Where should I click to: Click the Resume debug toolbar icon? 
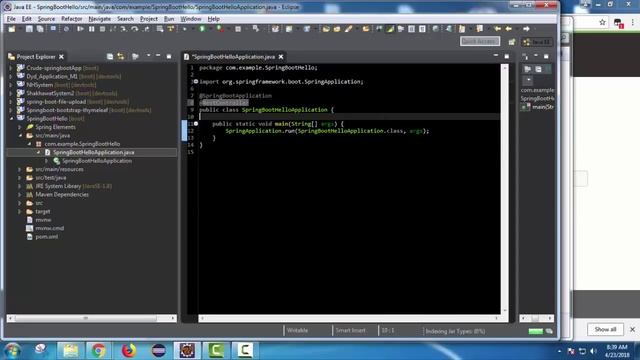(80, 29)
